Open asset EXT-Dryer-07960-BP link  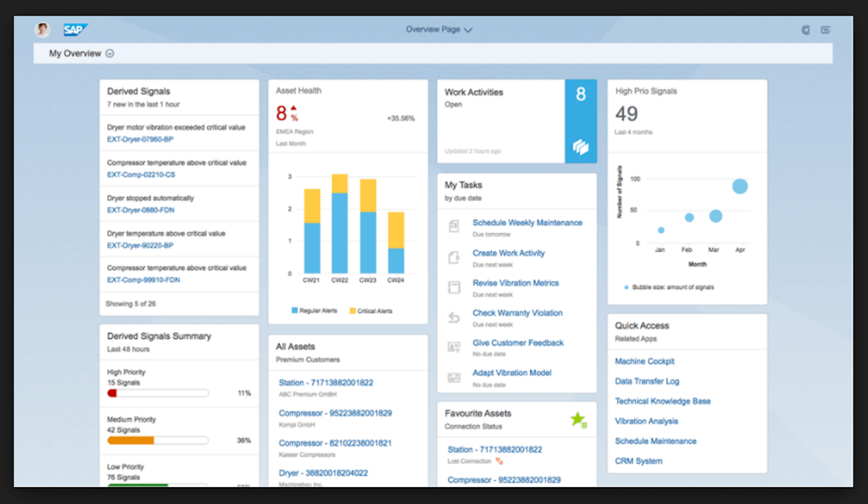point(141,139)
